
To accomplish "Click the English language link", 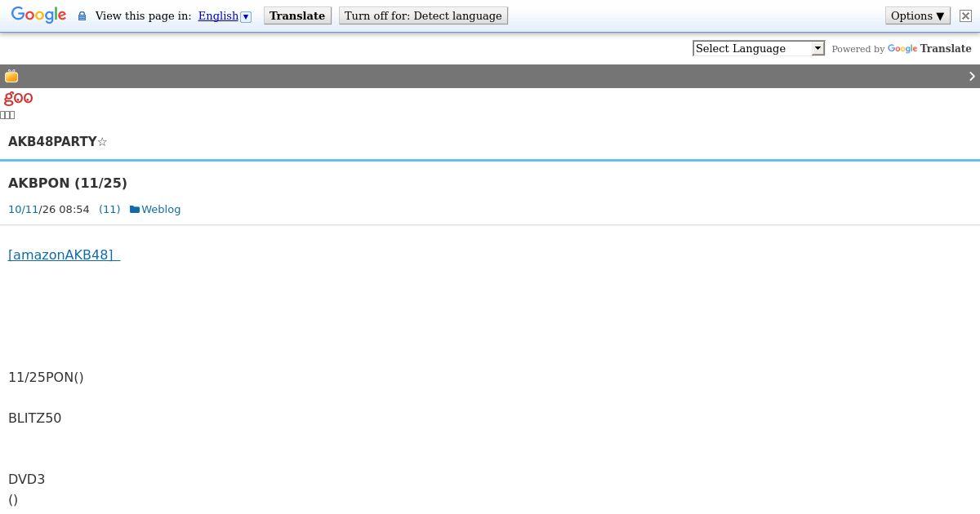I will point(218,16).
